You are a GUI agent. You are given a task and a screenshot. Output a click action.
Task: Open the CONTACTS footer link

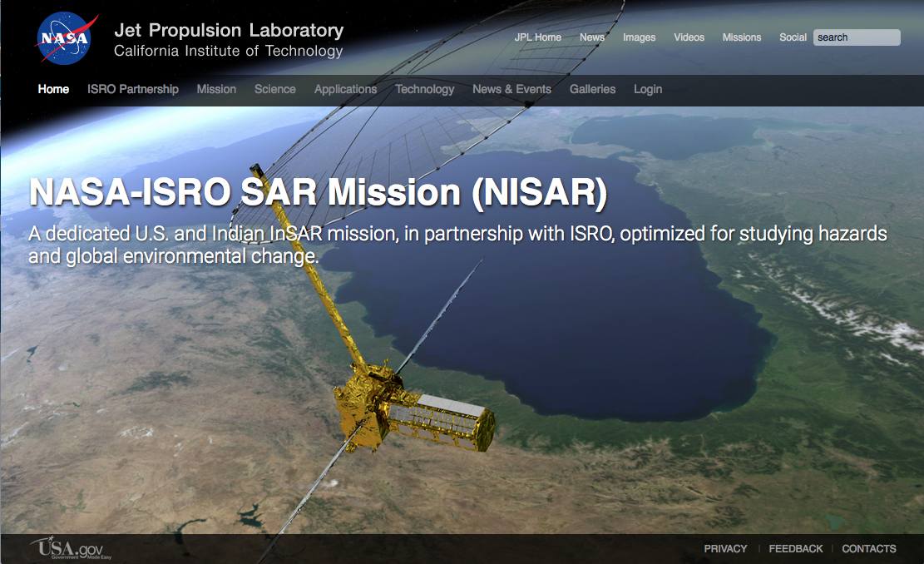pos(868,549)
